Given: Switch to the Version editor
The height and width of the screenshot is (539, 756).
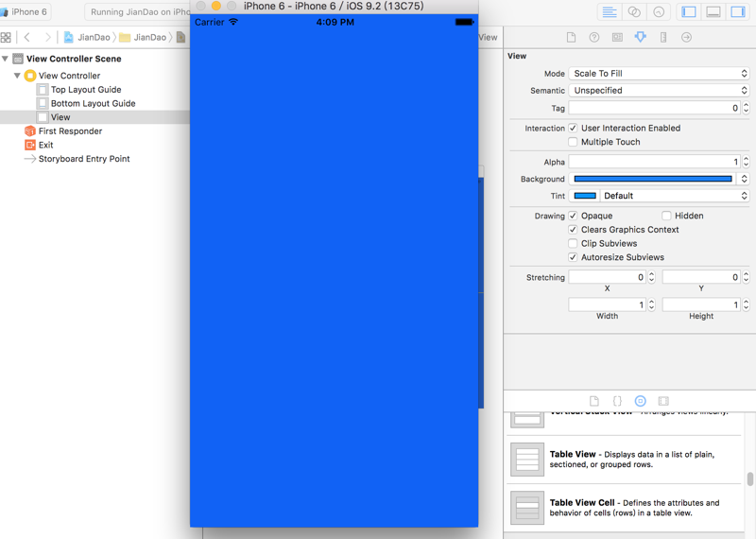Looking at the screenshot, I should click(x=659, y=12).
